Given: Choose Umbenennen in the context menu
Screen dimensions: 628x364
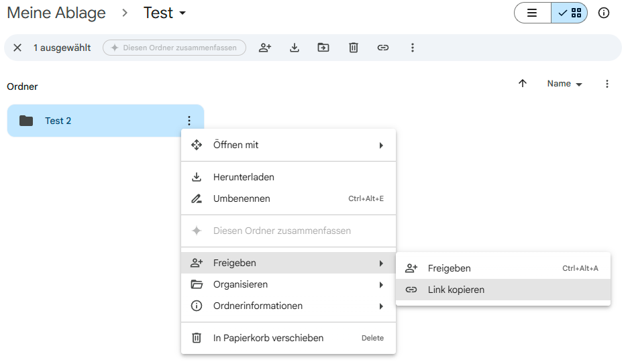Looking at the screenshot, I should [x=242, y=198].
